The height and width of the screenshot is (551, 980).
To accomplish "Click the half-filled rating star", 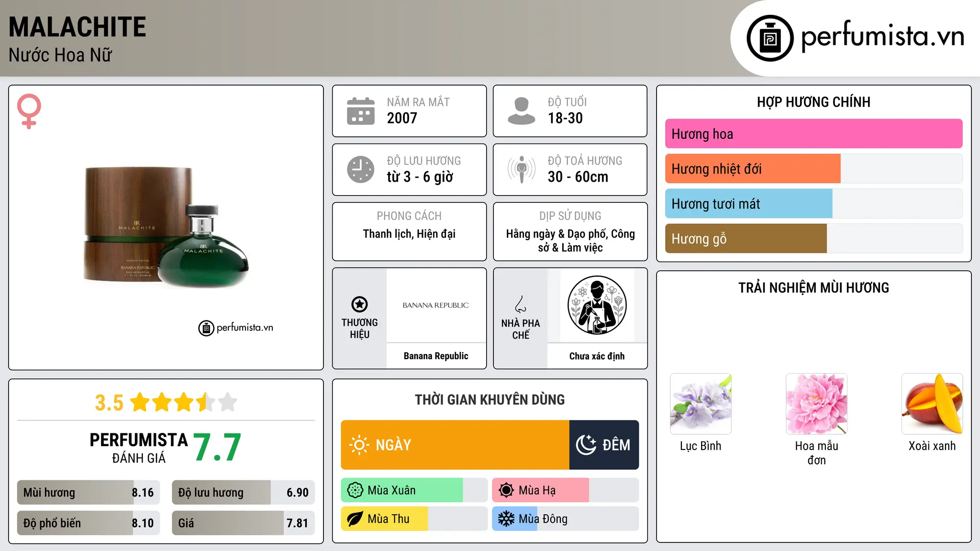I will click(206, 402).
